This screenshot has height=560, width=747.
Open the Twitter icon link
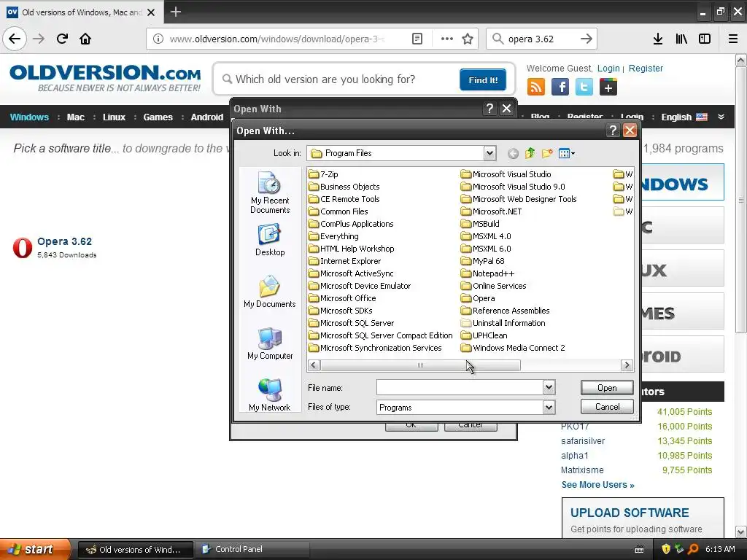pyautogui.click(x=584, y=87)
